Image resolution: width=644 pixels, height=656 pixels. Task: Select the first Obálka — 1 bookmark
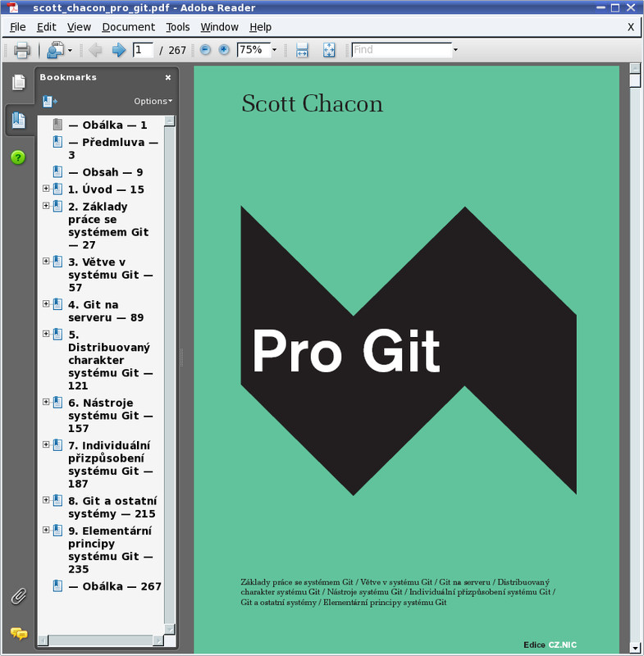pyautogui.click(x=107, y=125)
